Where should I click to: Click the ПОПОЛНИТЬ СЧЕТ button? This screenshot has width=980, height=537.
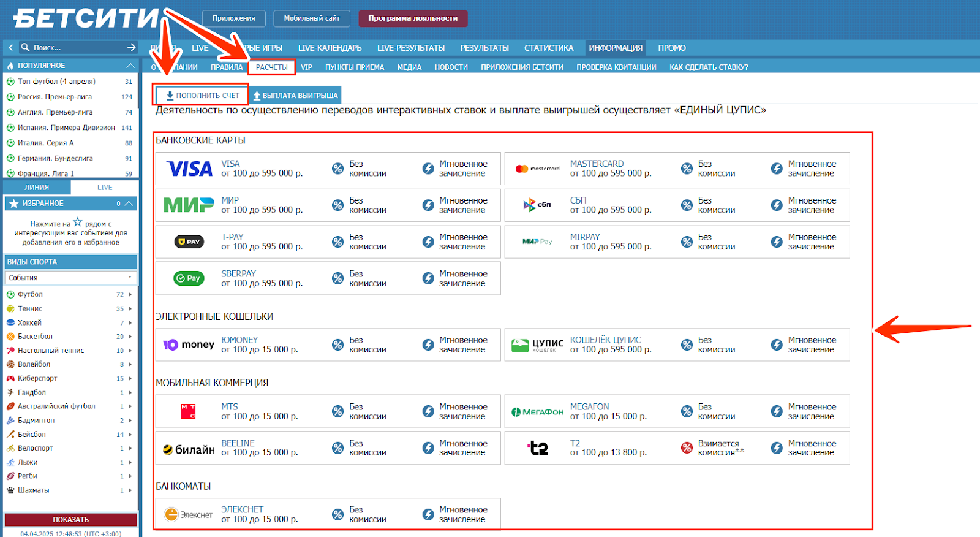pos(202,96)
